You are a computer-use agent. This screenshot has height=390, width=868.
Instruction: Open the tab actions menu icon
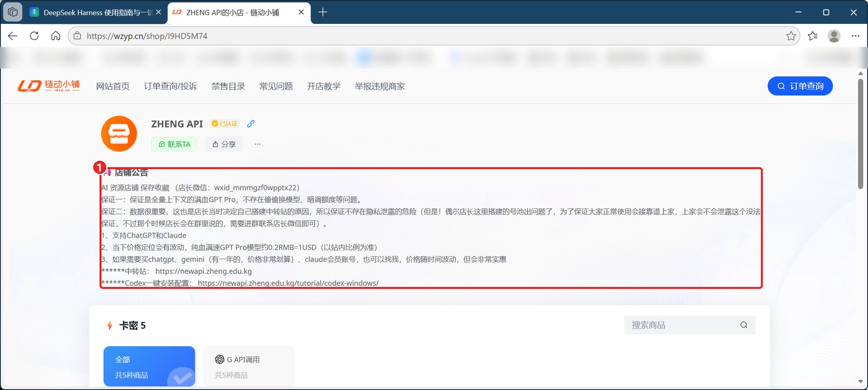click(x=13, y=12)
